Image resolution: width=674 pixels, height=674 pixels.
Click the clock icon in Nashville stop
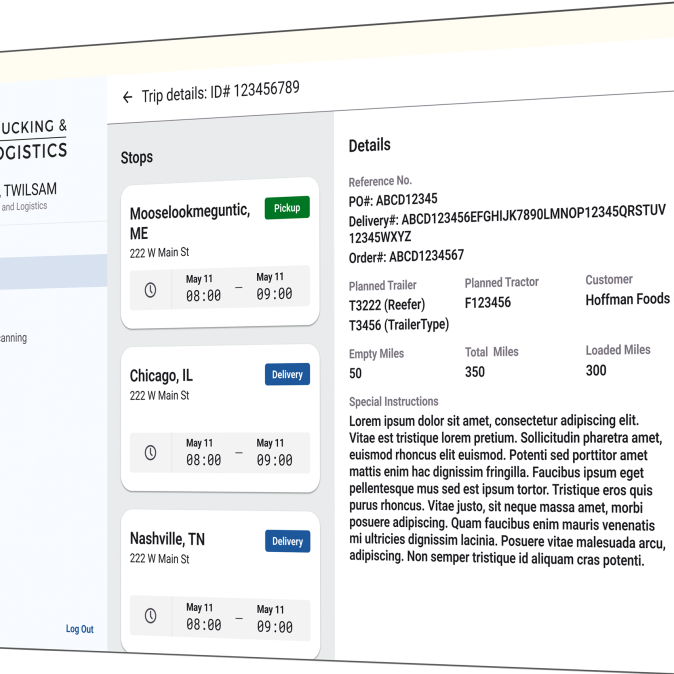point(151,616)
